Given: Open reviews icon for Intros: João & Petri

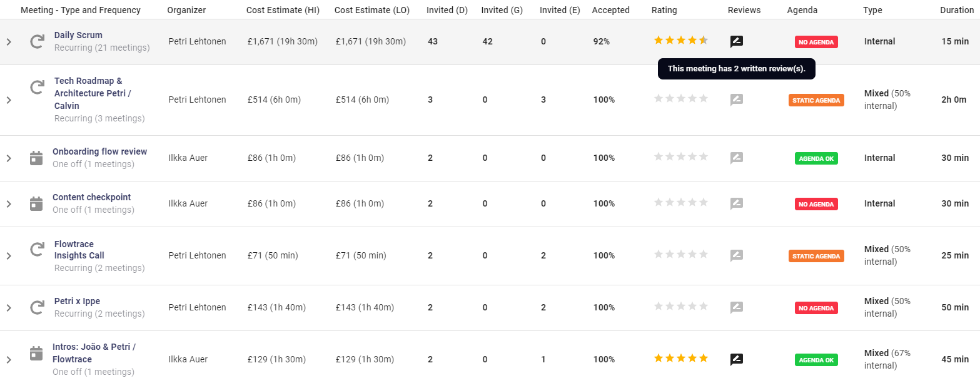Looking at the screenshot, I should [x=737, y=359].
